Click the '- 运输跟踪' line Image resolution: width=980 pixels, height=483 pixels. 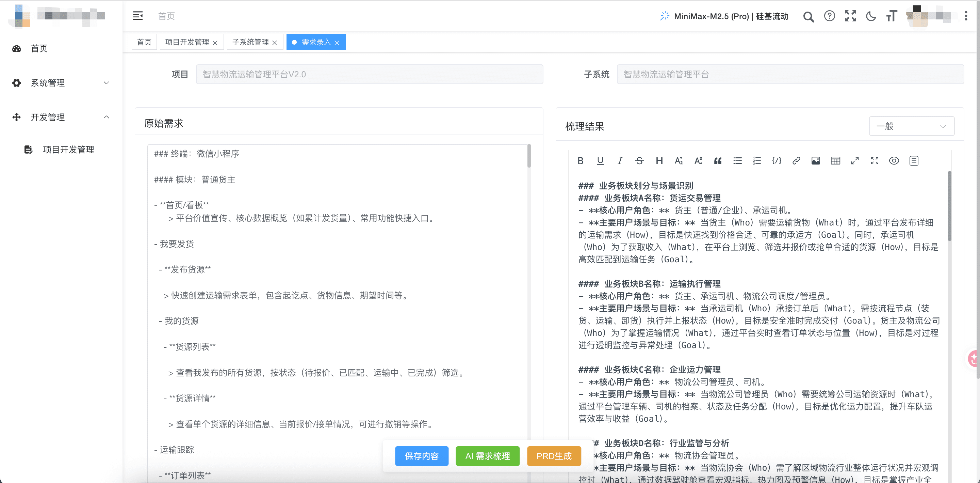click(174, 450)
